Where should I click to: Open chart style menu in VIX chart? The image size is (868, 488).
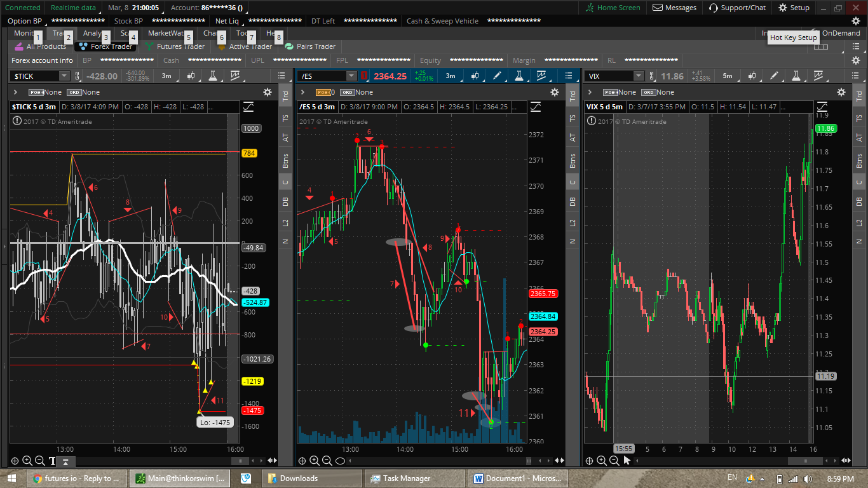coord(752,76)
